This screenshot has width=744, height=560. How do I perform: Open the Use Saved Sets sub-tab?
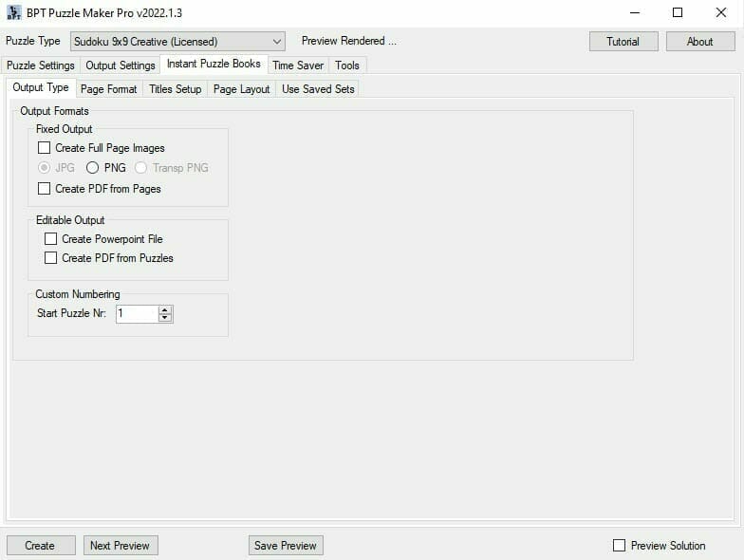click(318, 89)
